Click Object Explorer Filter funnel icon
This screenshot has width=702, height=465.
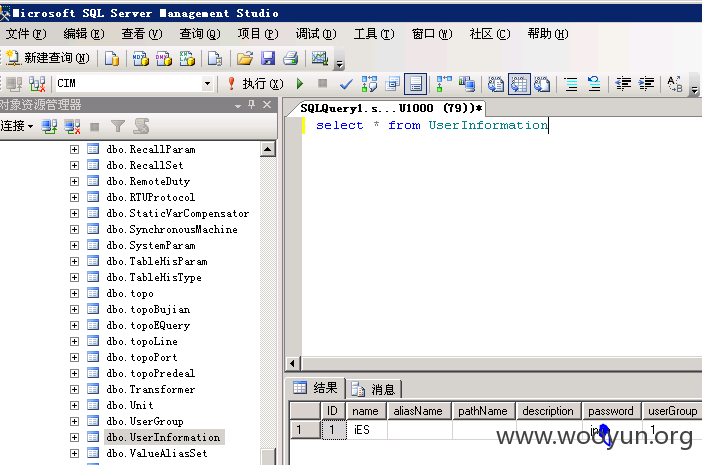coord(118,127)
